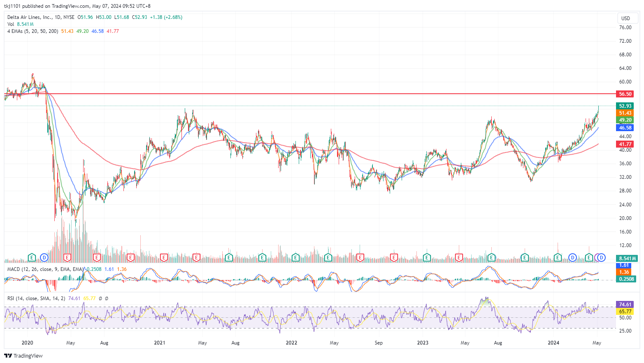
Task: Select the red earnings marker for October 2022
Action: click(x=394, y=258)
